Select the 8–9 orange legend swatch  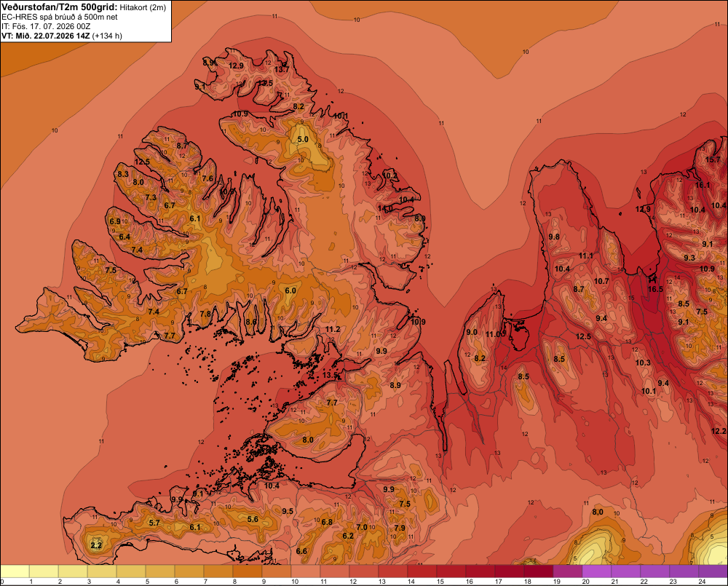pyautogui.click(x=248, y=571)
